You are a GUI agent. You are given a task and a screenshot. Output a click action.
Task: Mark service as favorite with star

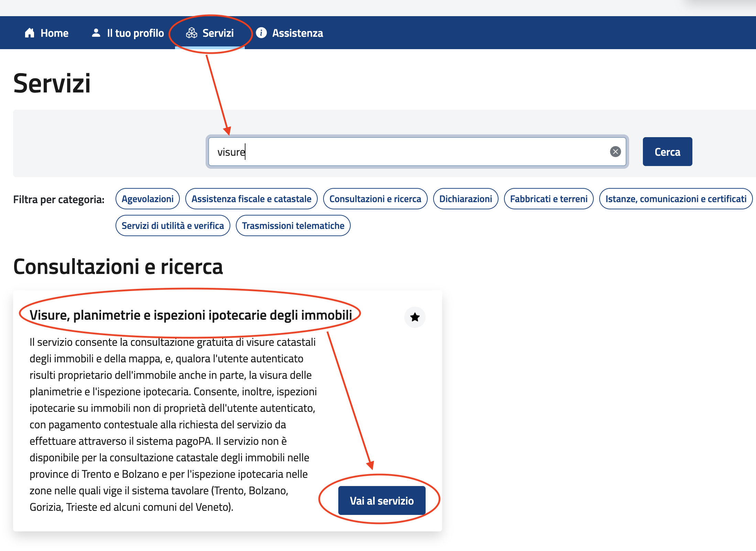415,317
